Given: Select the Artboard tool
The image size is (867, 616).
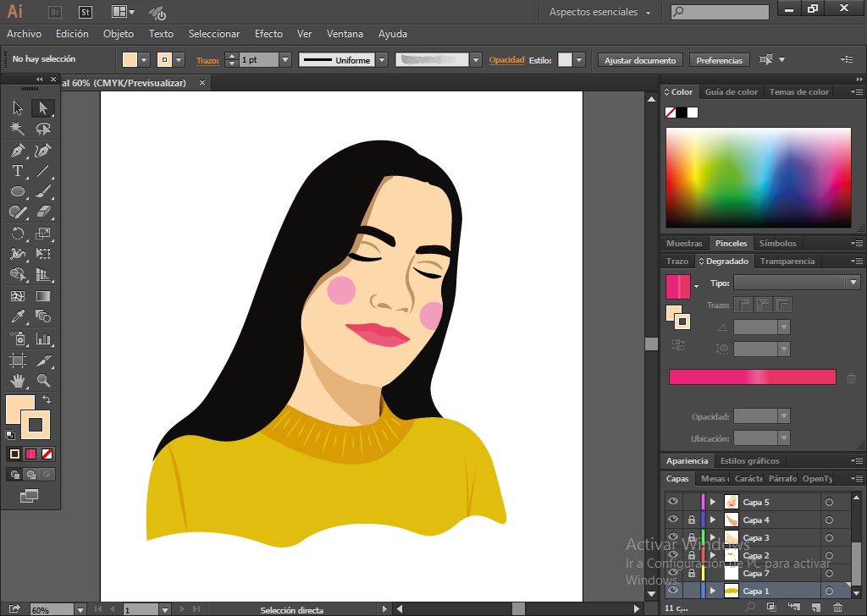Looking at the screenshot, I should (18, 360).
